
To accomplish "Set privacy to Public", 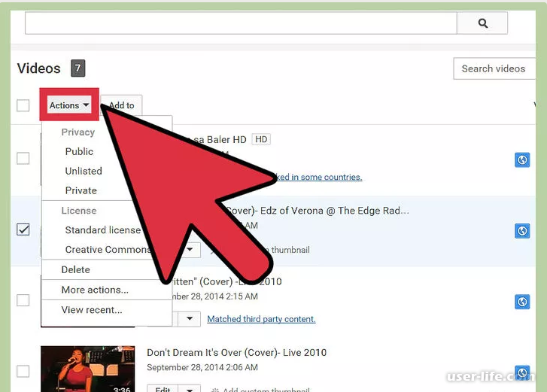I will 79,151.
